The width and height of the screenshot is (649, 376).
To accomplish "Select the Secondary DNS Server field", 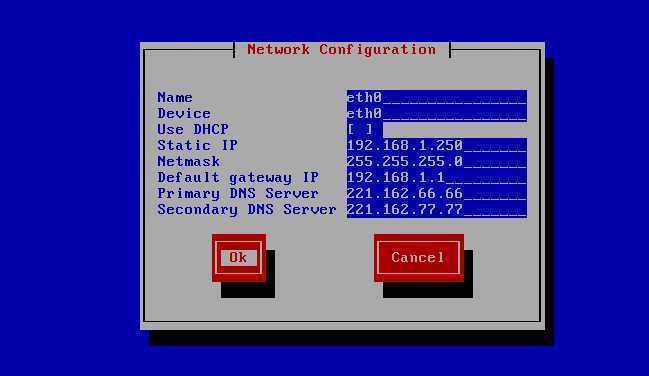I will click(437, 210).
